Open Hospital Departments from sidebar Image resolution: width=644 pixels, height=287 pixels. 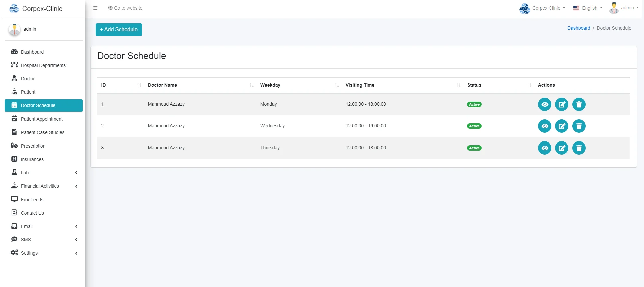43,65
